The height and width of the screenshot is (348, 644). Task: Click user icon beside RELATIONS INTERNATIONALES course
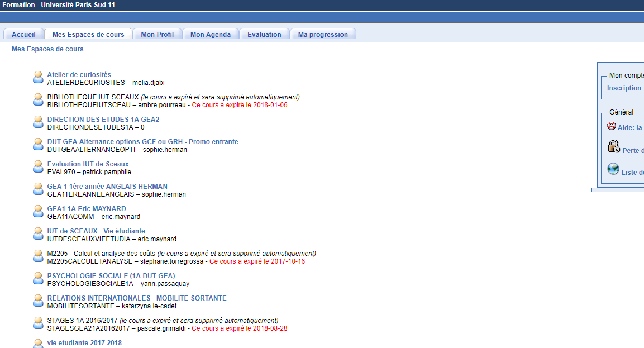(38, 301)
